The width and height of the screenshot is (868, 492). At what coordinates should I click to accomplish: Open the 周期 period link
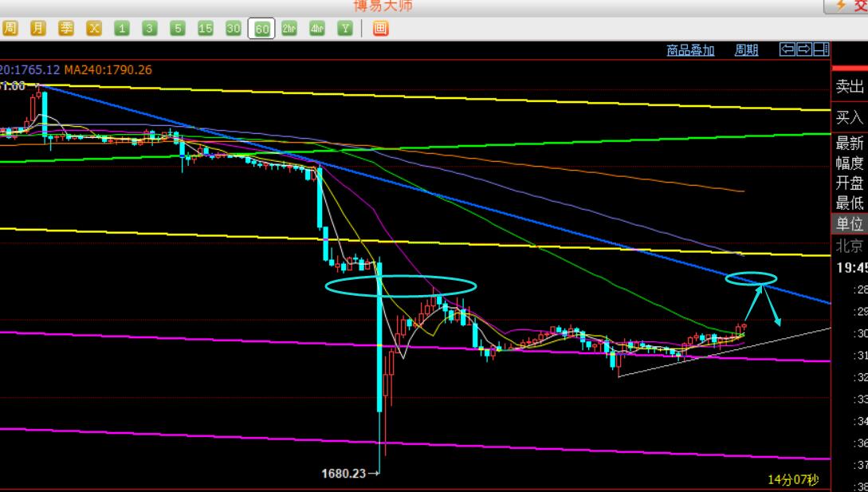pos(746,50)
